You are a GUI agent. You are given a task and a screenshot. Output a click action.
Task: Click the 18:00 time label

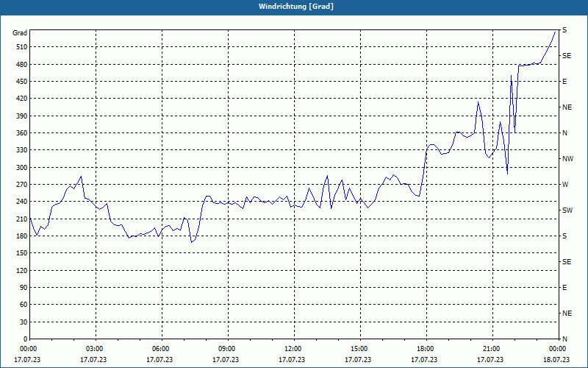point(425,349)
